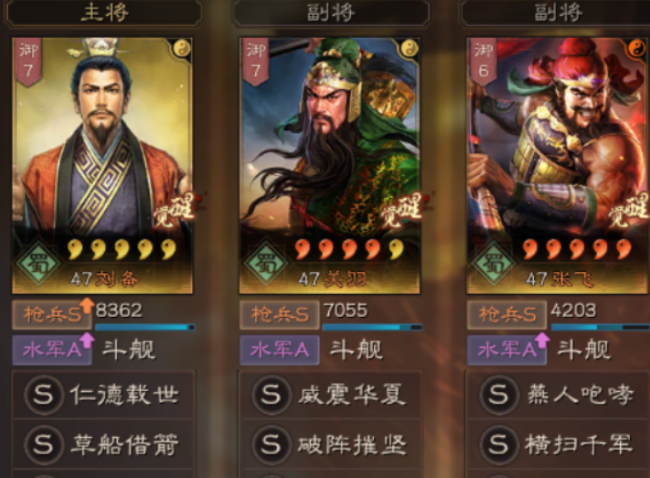The image size is (650, 478).
Task: Click the 水军A tag under 关羽
Action: pos(279,350)
